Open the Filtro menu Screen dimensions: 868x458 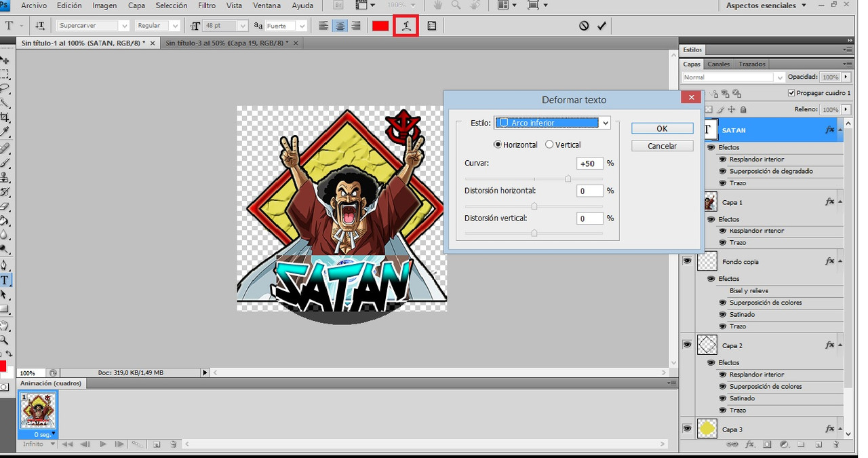(x=207, y=5)
